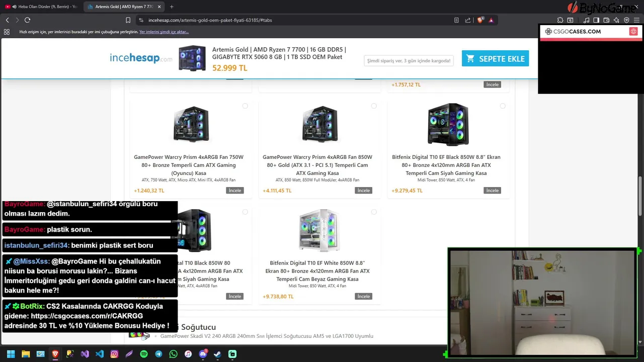Click the Artemis Gold product thumbnail in header

192,58
